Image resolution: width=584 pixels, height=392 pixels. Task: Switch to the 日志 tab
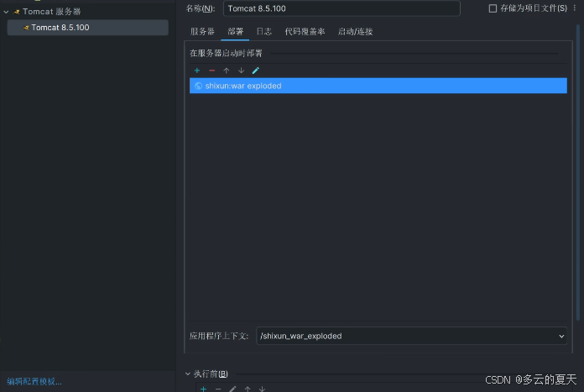[263, 32]
